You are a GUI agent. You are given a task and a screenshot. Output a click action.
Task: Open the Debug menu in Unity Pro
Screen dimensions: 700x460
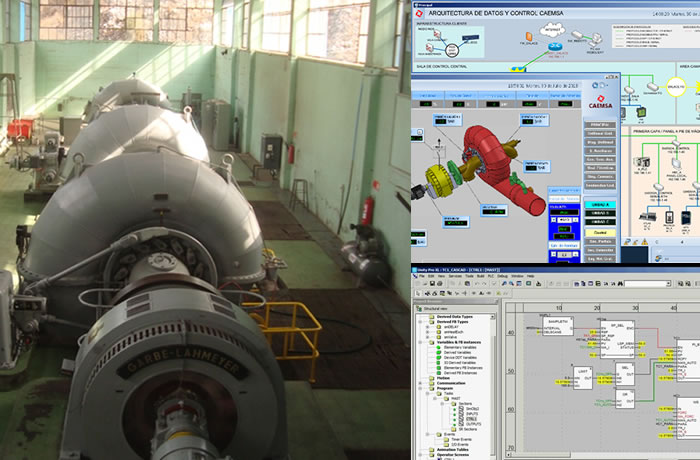(502, 276)
